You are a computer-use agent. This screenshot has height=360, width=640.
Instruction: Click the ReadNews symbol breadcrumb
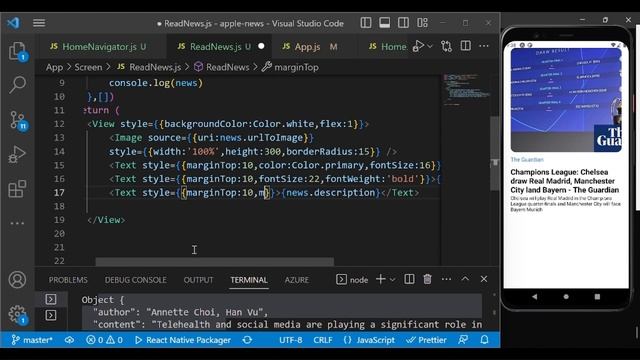tap(221, 67)
